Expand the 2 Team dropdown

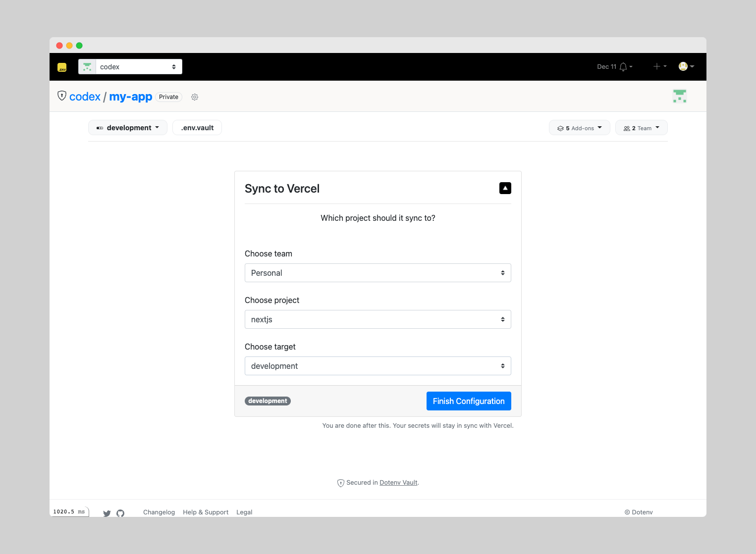click(x=642, y=128)
